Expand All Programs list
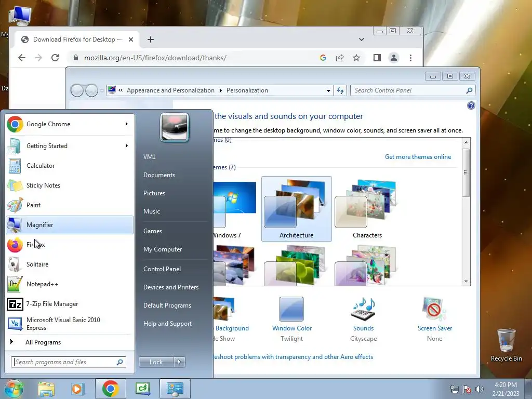 click(70, 342)
